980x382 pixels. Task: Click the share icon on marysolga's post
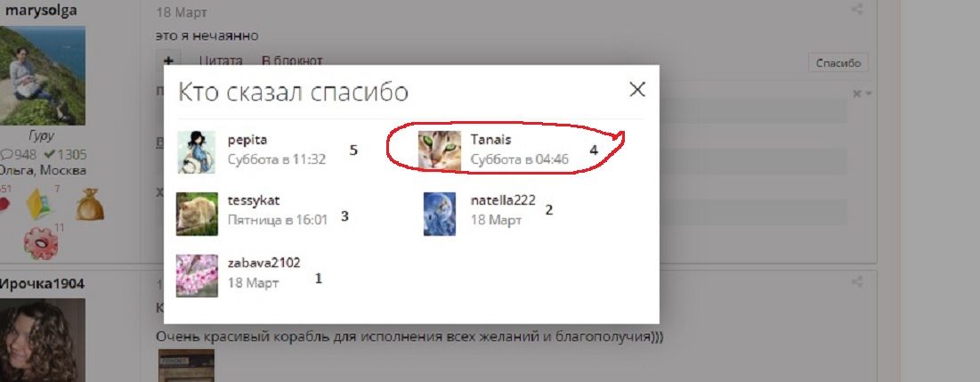(x=857, y=10)
